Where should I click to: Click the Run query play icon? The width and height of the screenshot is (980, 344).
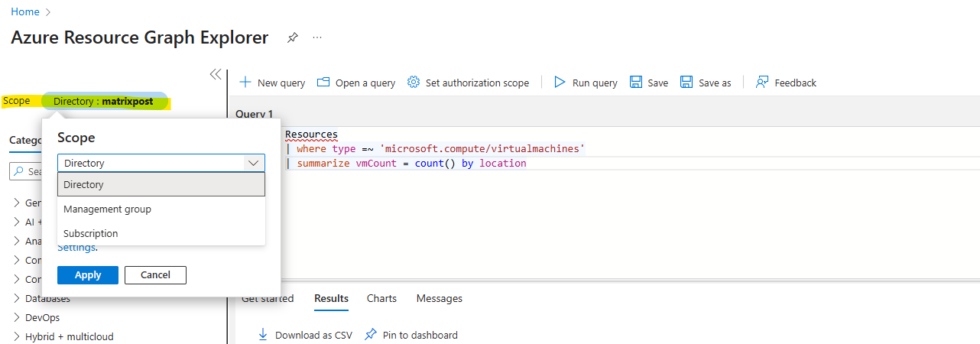pyautogui.click(x=560, y=82)
